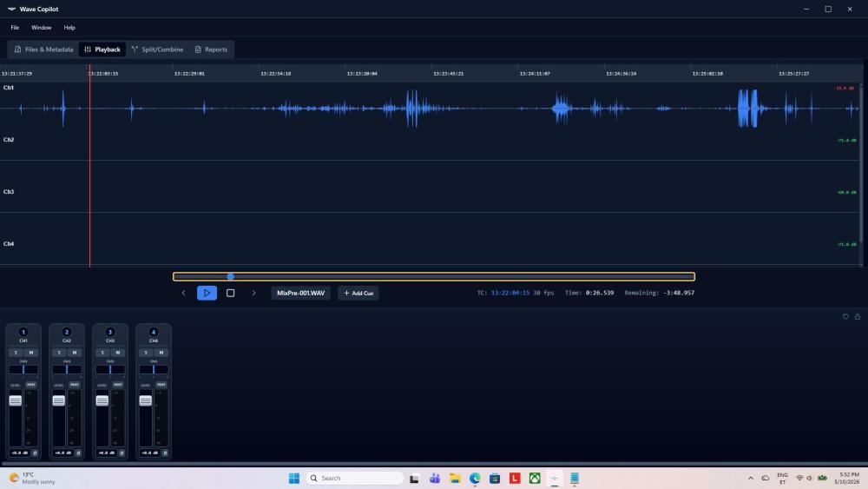Viewport: 868px width, 489px height.
Task: Click the CH2 level fader handle
Action: [59, 400]
